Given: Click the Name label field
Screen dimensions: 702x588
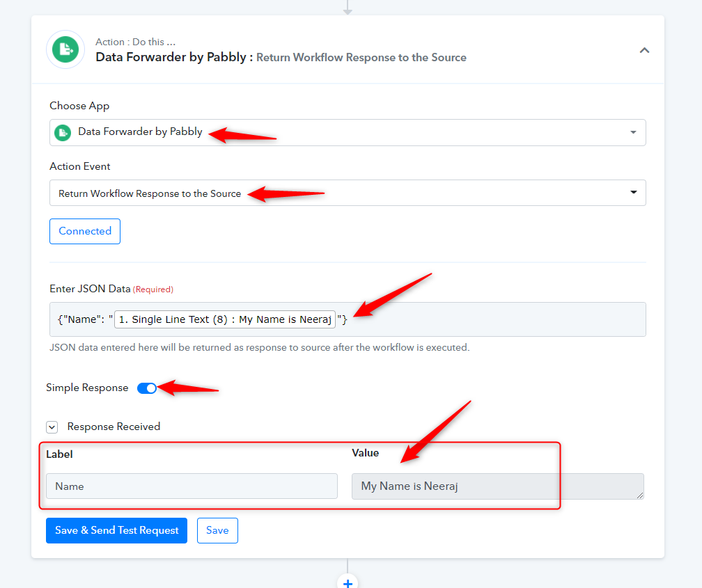Looking at the screenshot, I should click(192, 486).
